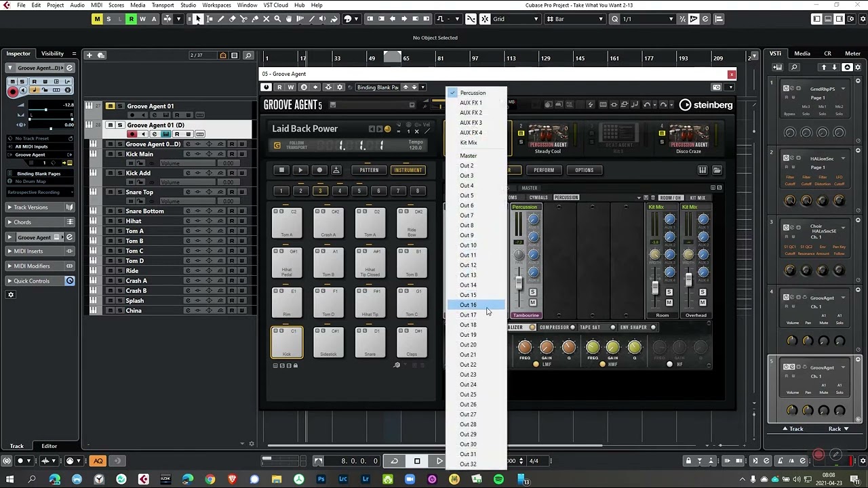The image size is (868, 488).
Task: Toggle right zone visibility button
Action: (x=839, y=19)
